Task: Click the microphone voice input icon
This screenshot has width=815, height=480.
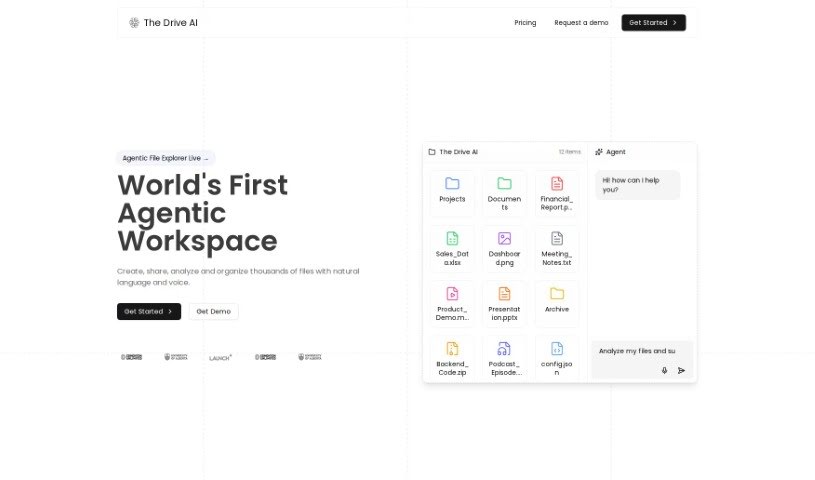Action: coord(664,370)
